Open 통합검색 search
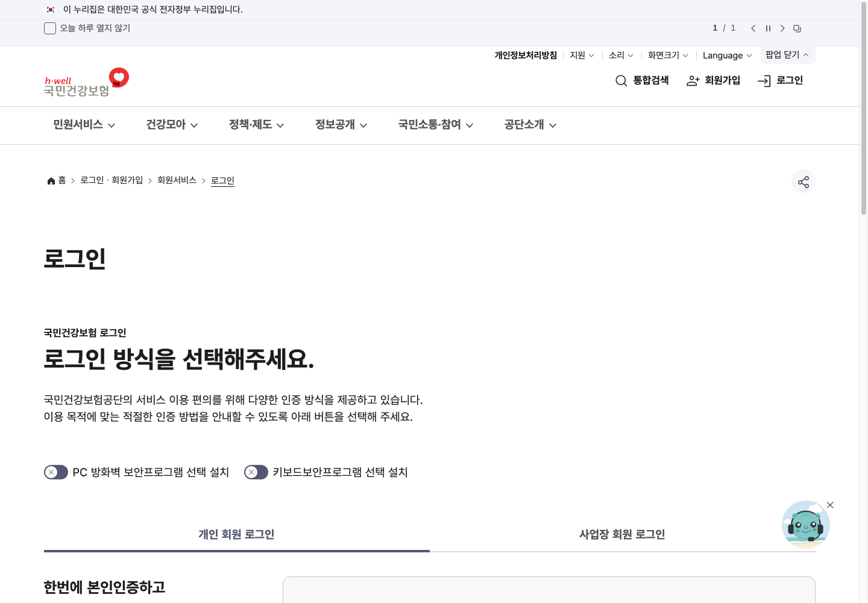 (x=642, y=80)
